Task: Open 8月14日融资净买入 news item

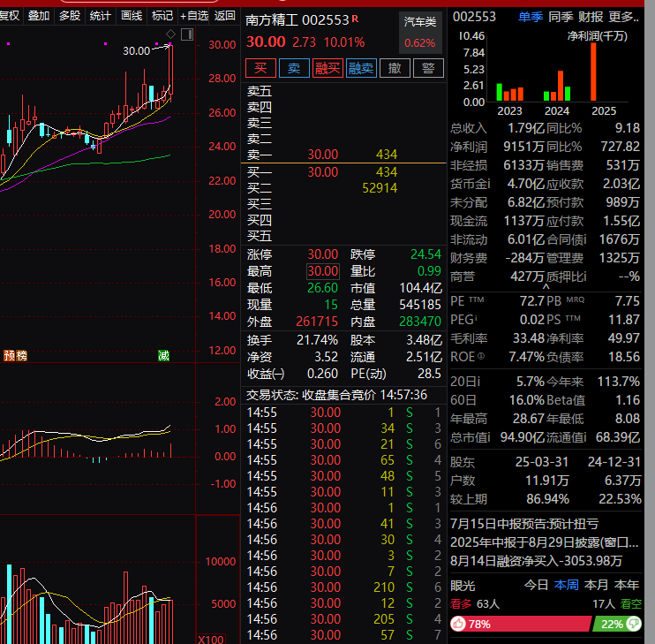Action: tap(537, 560)
